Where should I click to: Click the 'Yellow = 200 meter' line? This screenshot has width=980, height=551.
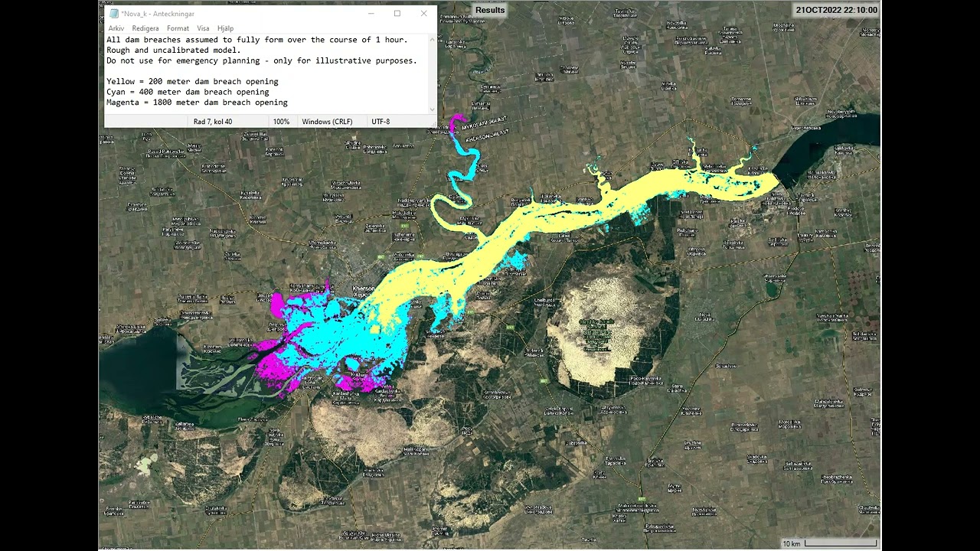tap(192, 81)
